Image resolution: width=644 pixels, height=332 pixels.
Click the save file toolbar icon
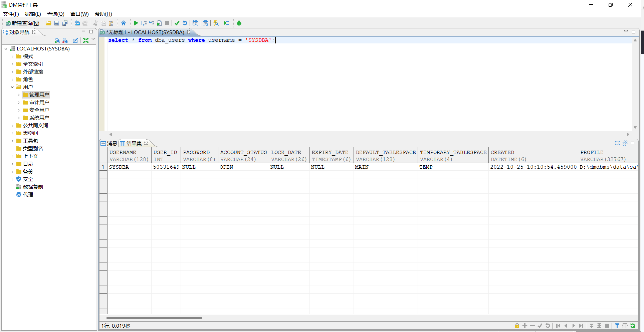pos(57,23)
